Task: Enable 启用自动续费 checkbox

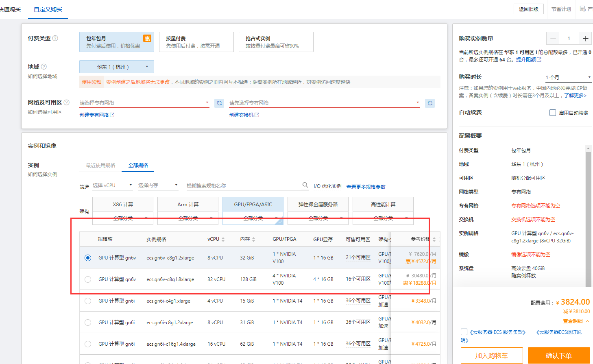Action: tap(553, 113)
